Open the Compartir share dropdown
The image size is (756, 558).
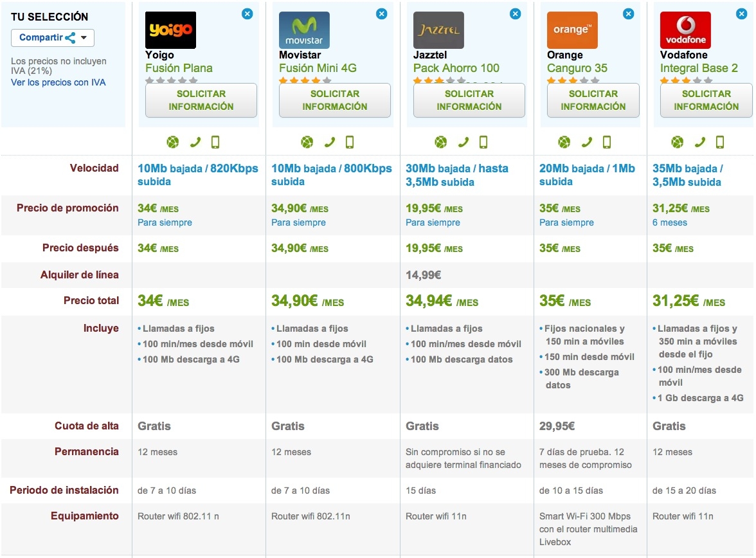point(53,38)
